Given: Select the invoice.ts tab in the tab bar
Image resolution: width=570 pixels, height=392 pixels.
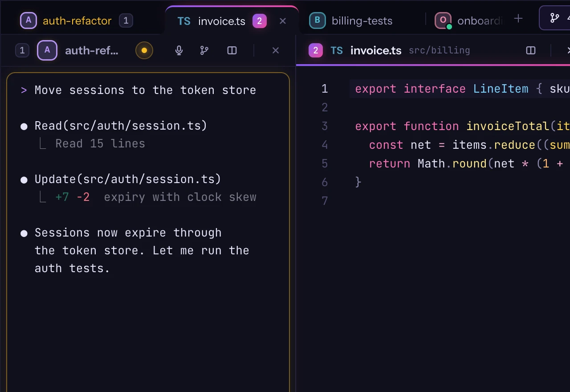Looking at the screenshot, I should pyautogui.click(x=232, y=20).
